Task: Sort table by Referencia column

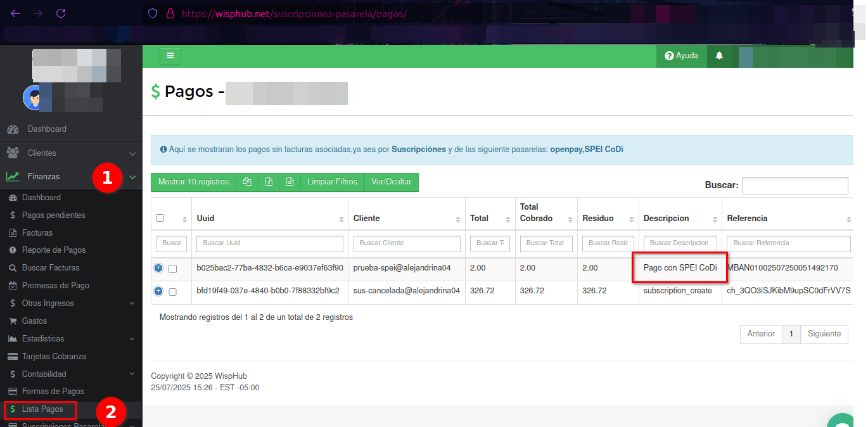Action: [848, 219]
